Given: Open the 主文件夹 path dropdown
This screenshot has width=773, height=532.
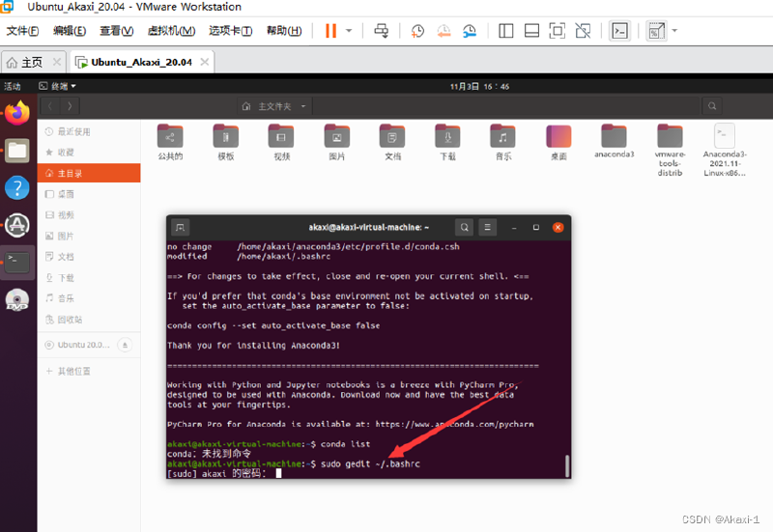Looking at the screenshot, I should pos(274,106).
